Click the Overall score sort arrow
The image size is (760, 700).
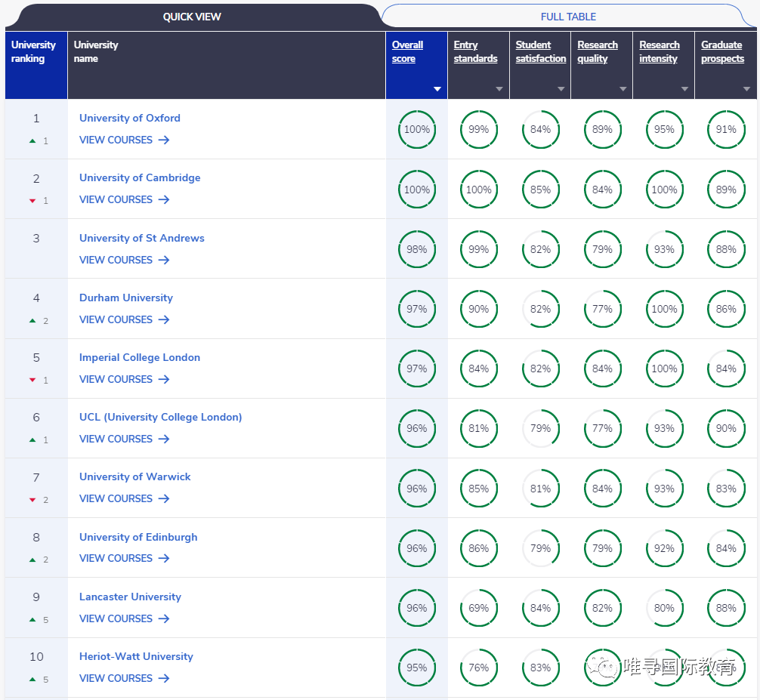pos(437,89)
